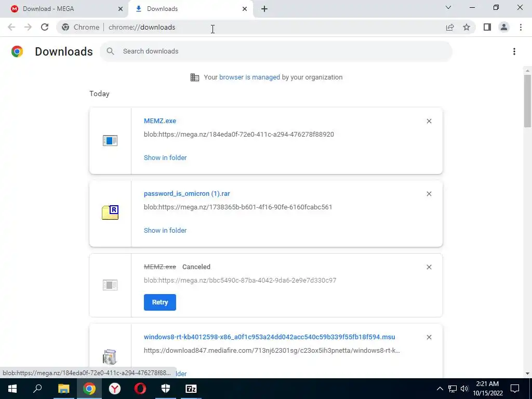The image size is (532, 399).
Task: Click the downloads page vertical scrollbar thumb
Action: pos(527,101)
